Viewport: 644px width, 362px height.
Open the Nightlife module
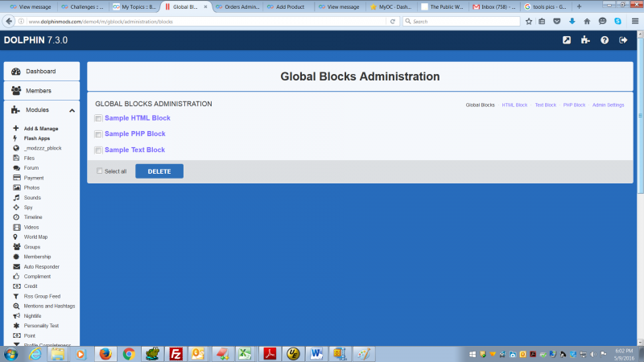[x=32, y=315]
